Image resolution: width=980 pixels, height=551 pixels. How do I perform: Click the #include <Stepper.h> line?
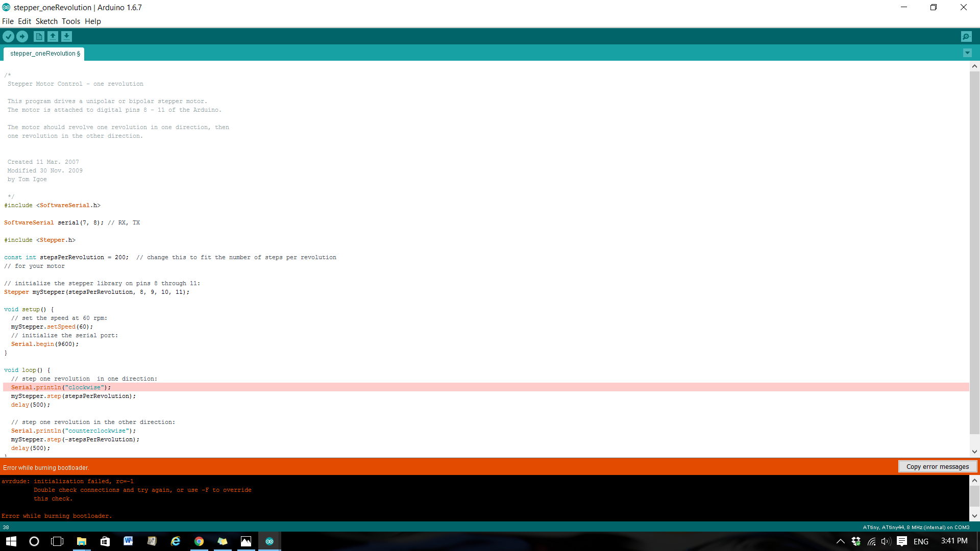point(40,240)
